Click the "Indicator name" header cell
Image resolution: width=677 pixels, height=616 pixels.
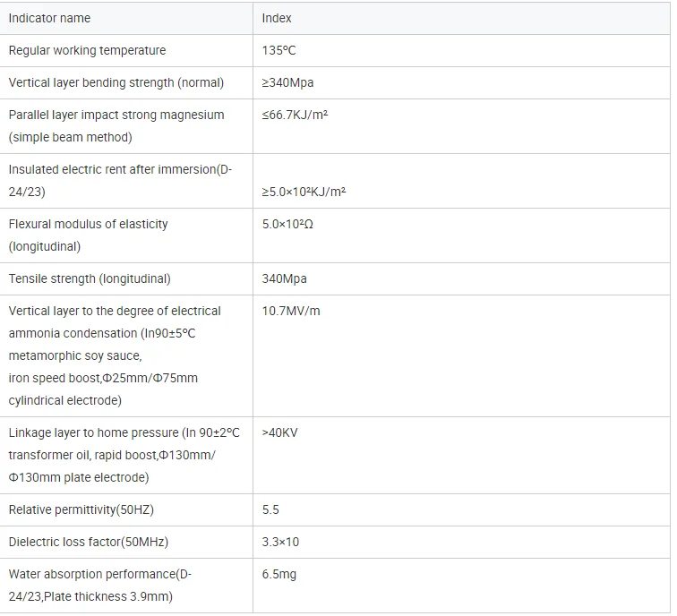(x=49, y=18)
